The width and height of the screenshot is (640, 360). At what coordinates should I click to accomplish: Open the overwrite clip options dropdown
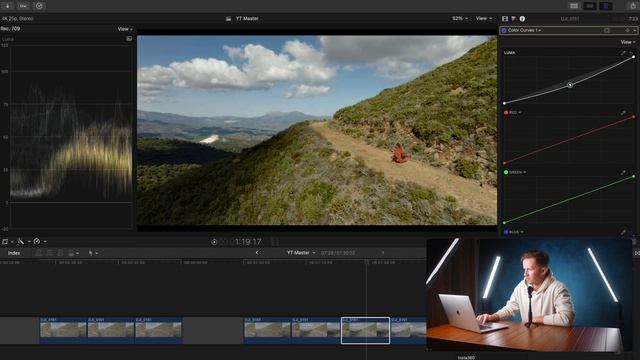[x=73, y=253]
